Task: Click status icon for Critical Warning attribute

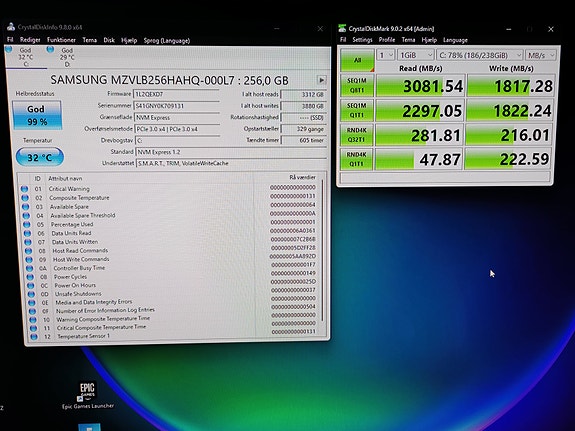Action: pyautogui.click(x=24, y=189)
